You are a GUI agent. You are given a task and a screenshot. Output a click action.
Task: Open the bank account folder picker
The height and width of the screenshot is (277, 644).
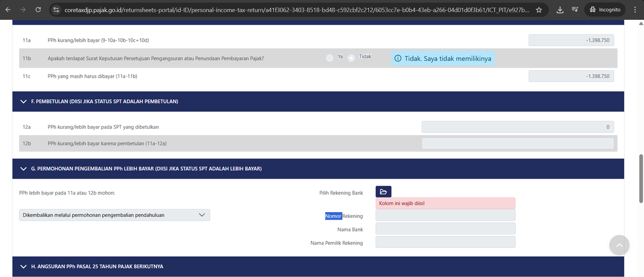click(383, 192)
